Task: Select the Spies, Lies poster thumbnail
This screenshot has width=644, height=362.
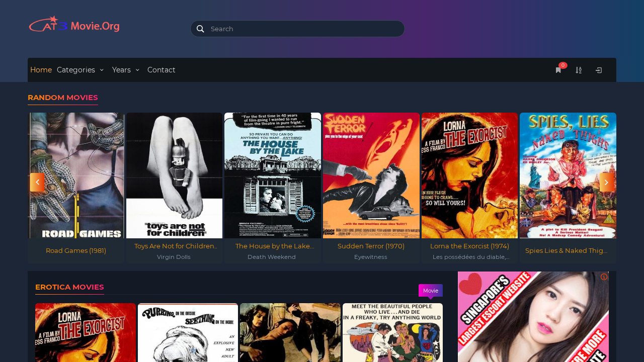Action: [x=568, y=175]
